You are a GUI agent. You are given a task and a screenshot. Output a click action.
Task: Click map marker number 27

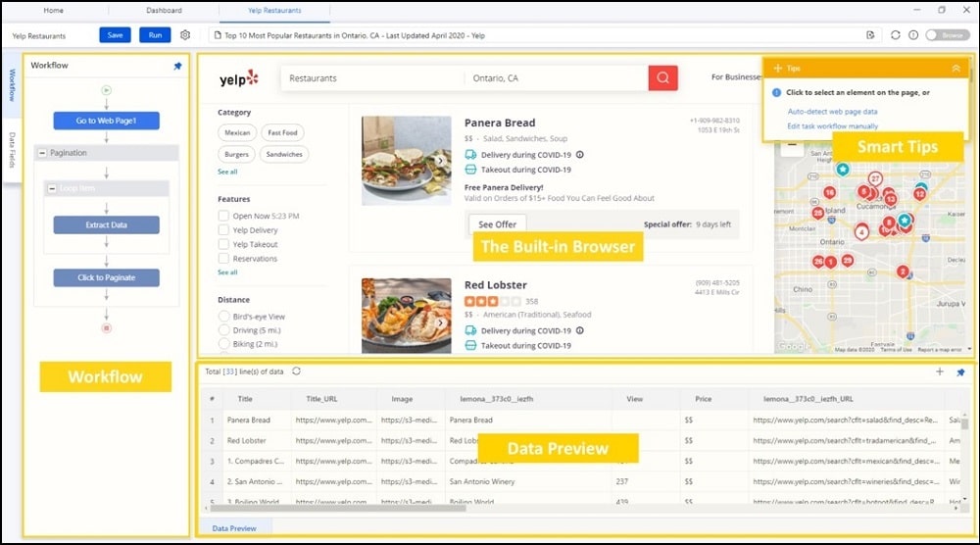[875, 178]
